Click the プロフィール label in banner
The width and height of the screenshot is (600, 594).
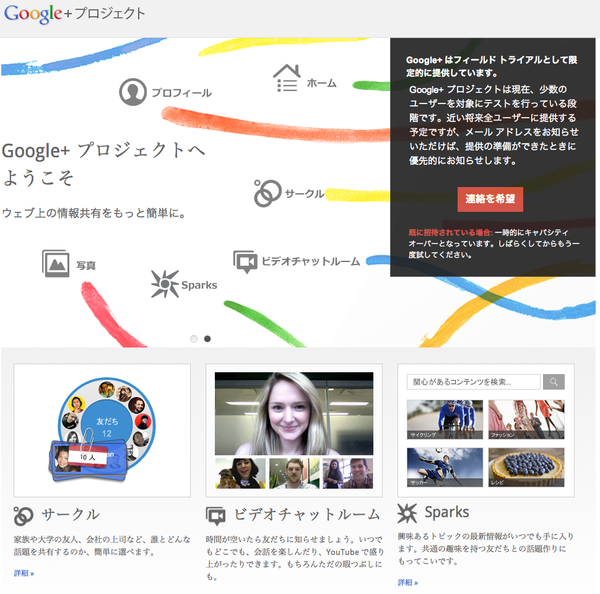[x=181, y=93]
